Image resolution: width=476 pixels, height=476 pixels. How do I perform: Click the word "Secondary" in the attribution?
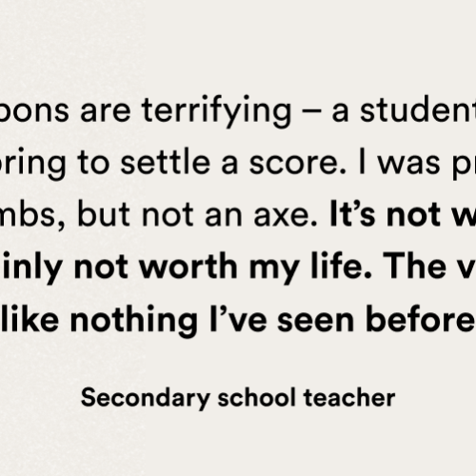pos(146,399)
